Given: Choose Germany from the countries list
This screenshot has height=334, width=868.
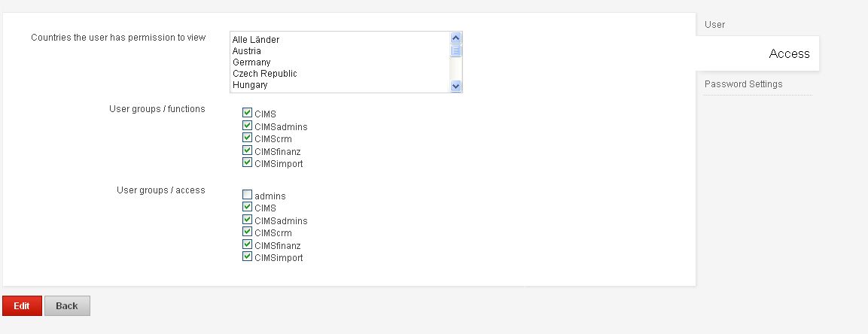Looking at the screenshot, I should point(251,62).
